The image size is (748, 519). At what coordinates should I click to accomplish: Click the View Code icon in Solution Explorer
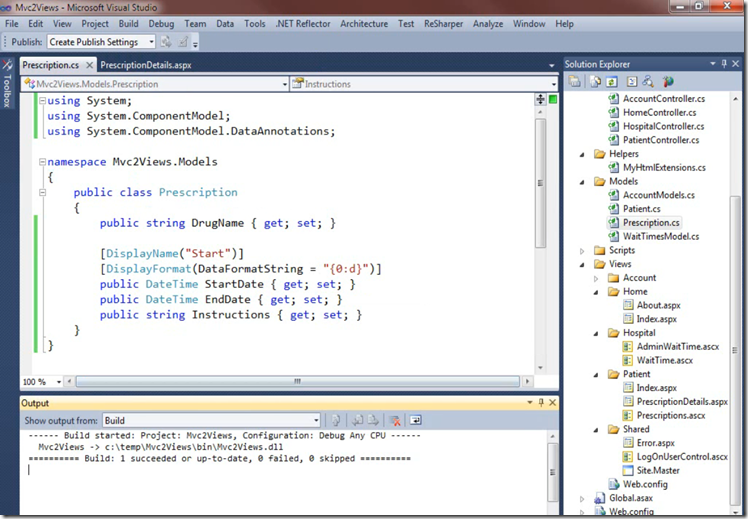click(632, 82)
